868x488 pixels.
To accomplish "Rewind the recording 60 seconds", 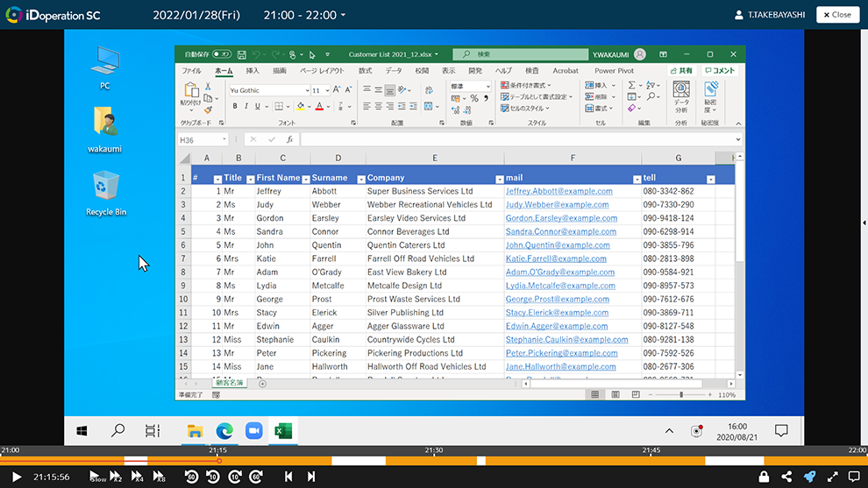I will pos(191,477).
